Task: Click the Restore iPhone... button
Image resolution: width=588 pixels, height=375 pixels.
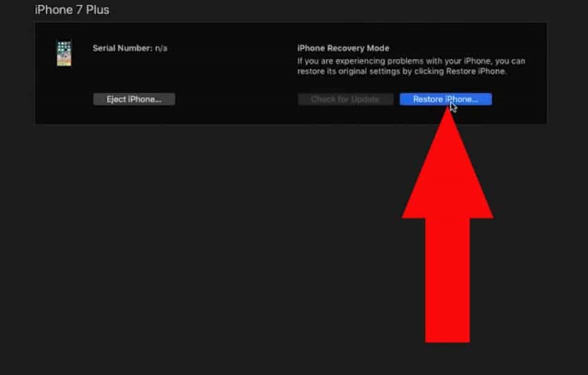Action: [x=445, y=99]
